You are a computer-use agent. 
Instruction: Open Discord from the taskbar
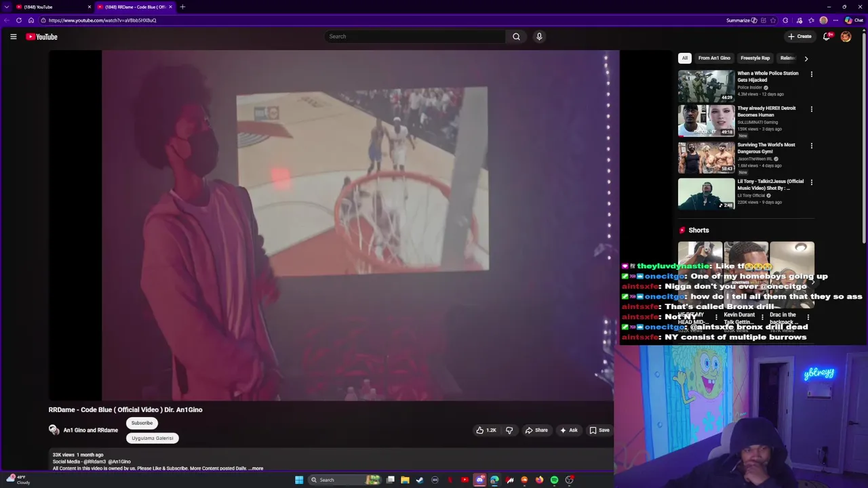point(480,480)
